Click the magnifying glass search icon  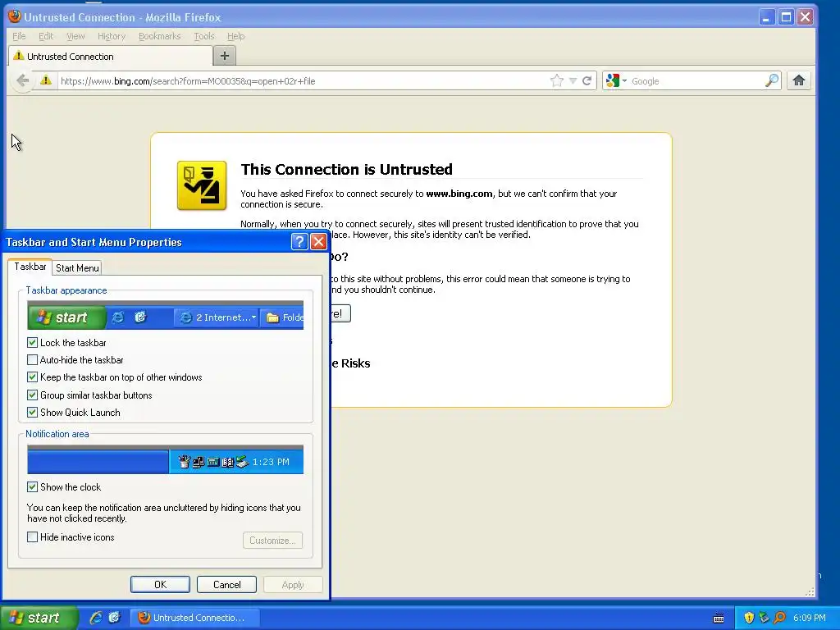tap(771, 81)
